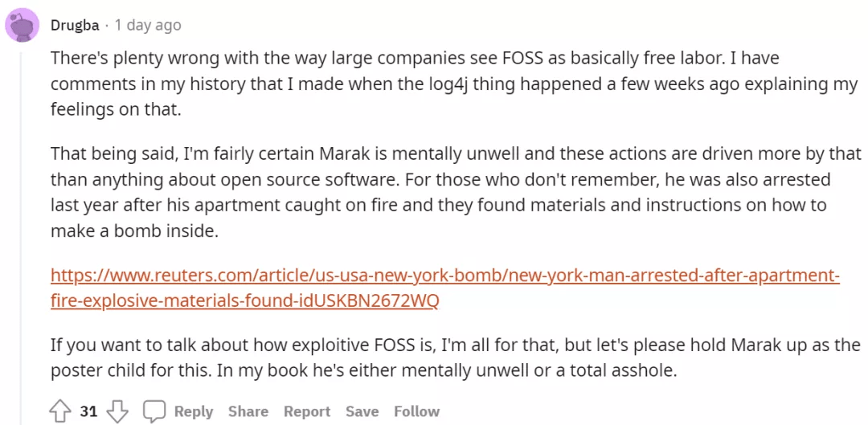This screenshot has width=868, height=425.
Task: Click paragraph starting "That being said"
Action: [457, 191]
